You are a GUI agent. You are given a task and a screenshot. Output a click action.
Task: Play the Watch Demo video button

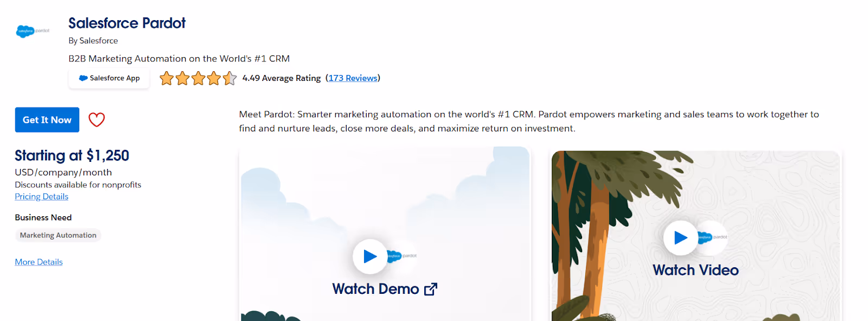370,256
